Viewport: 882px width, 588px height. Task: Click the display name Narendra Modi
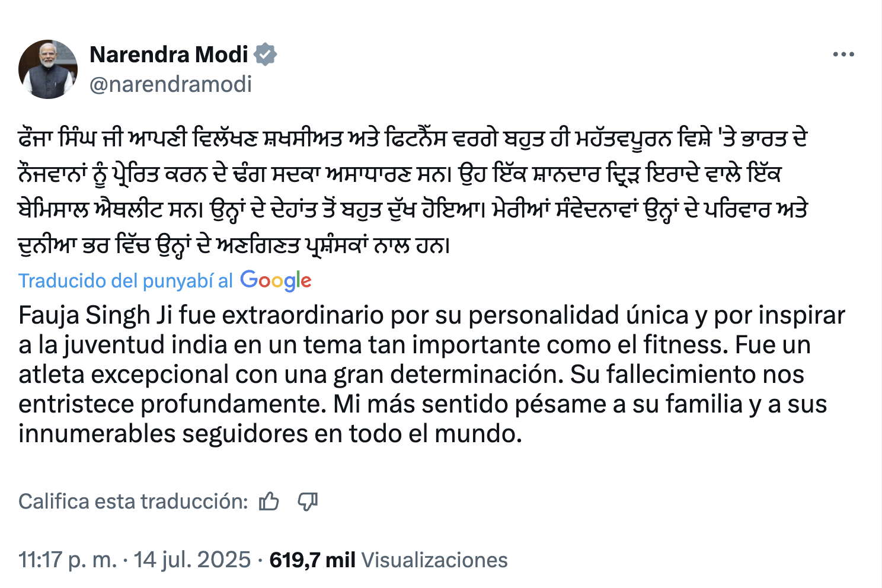point(168,55)
